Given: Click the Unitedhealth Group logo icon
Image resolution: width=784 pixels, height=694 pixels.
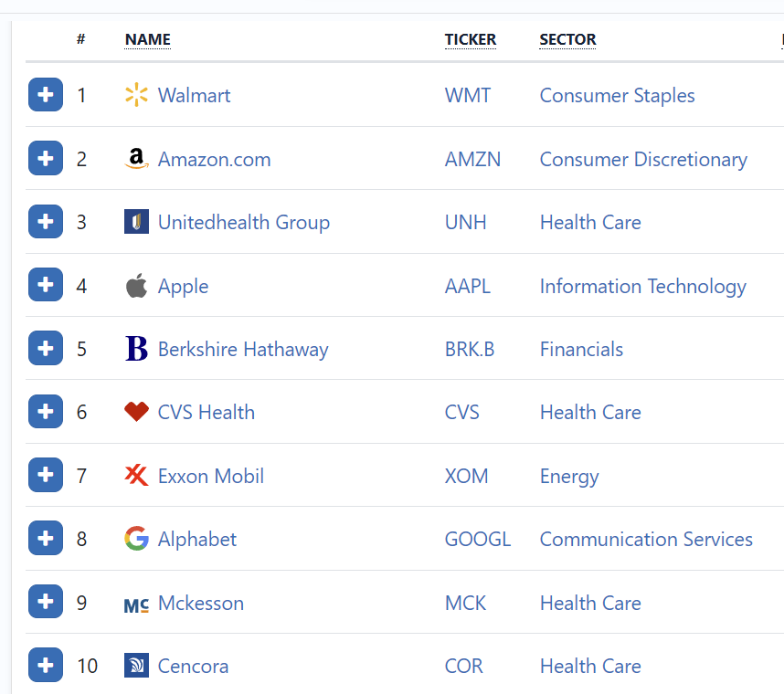Looking at the screenshot, I should tap(136, 222).
